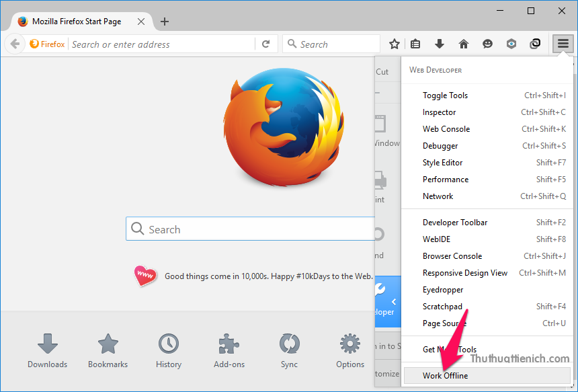Click the back navigation arrow

click(15, 44)
